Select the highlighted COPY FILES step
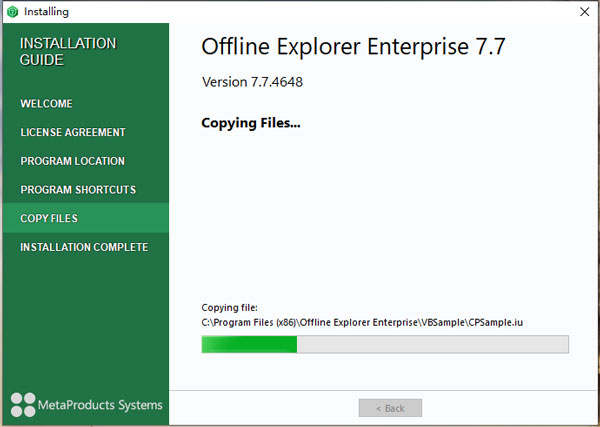 tap(86, 218)
